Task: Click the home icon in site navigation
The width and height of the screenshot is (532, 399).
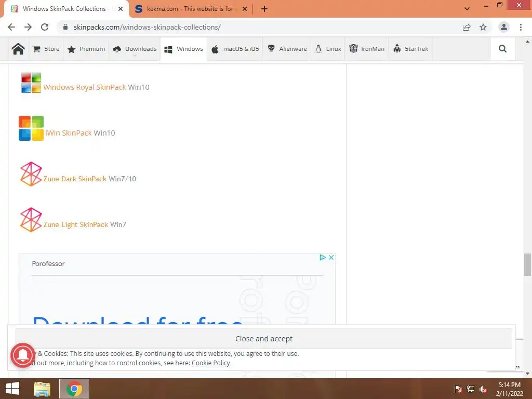Action: 18,49
